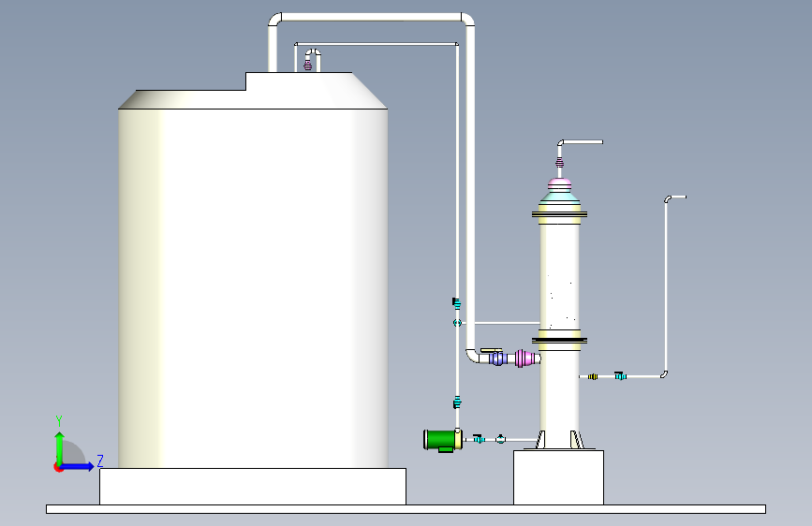
Task: Select the yellow fitting on the column outlet pipe
Action: (593, 377)
